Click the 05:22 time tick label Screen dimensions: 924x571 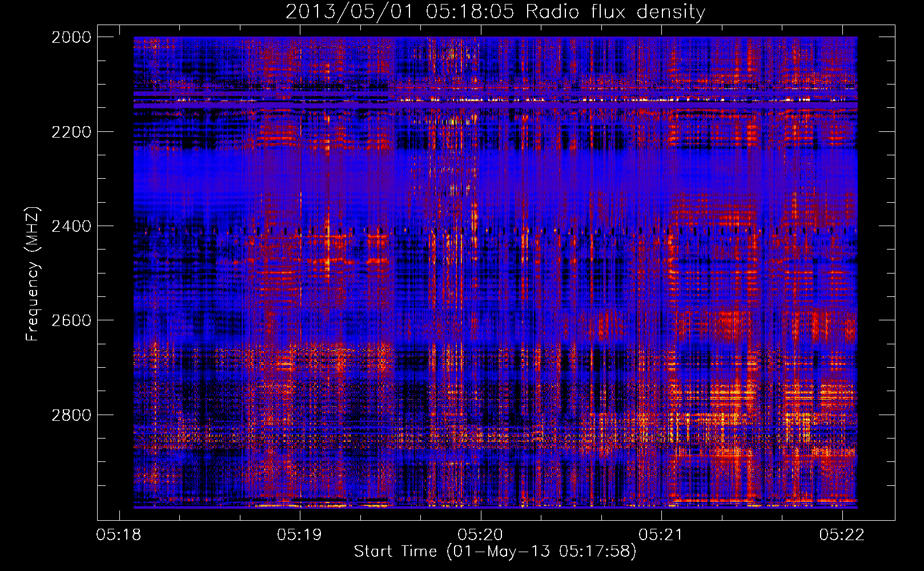[x=842, y=534]
